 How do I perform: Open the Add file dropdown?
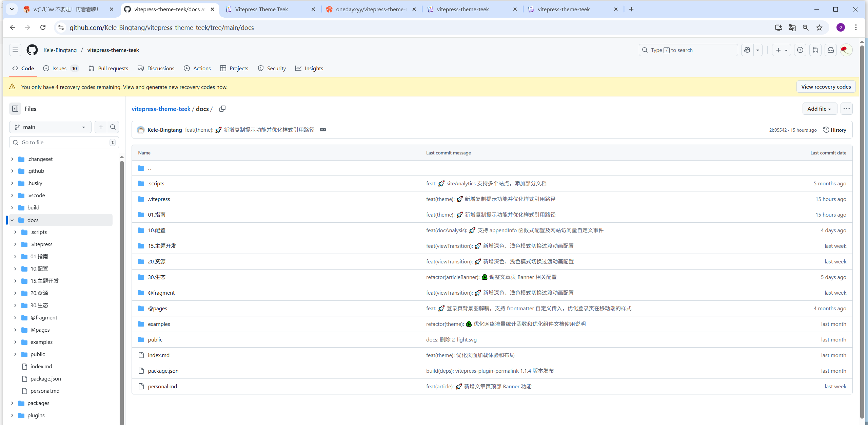[819, 109]
